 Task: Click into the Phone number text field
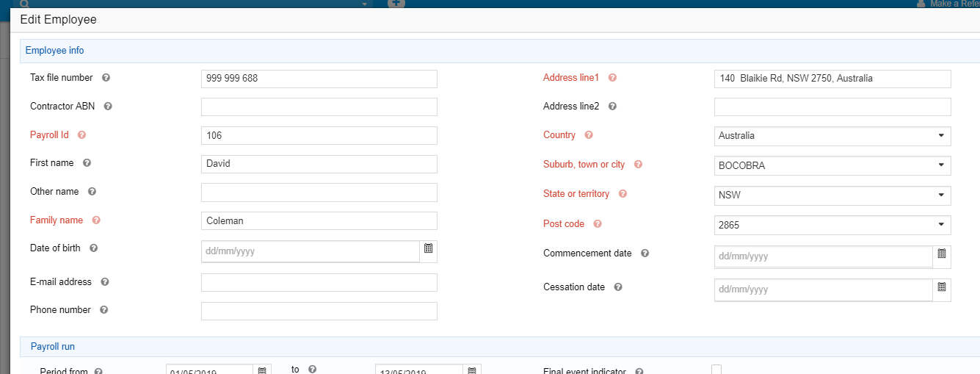point(319,311)
